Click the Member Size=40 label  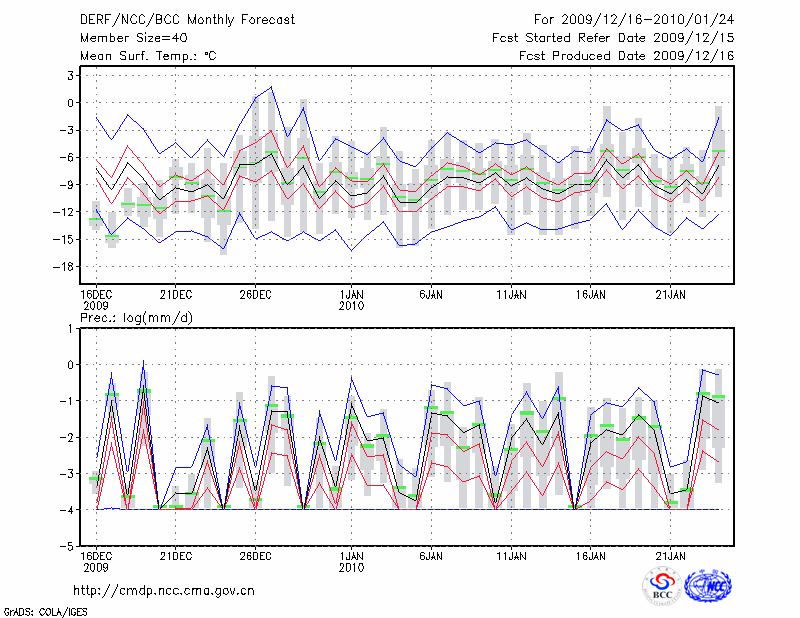tap(126, 38)
